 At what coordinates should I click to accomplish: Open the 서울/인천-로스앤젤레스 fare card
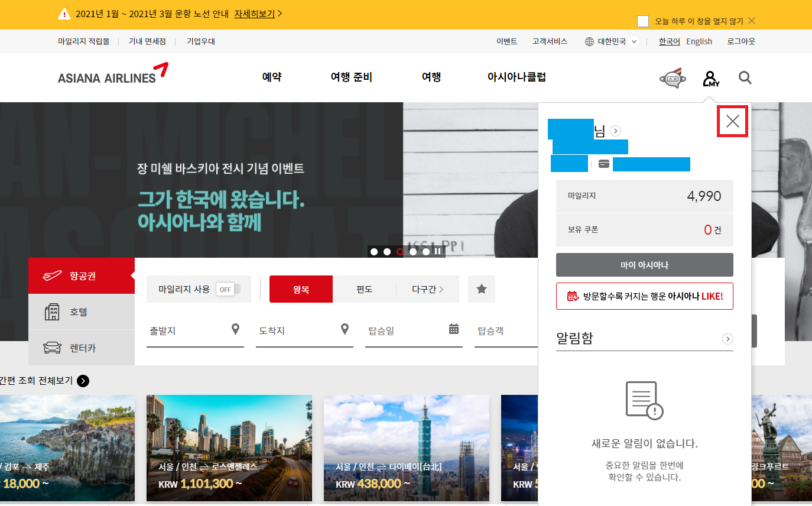point(229,448)
